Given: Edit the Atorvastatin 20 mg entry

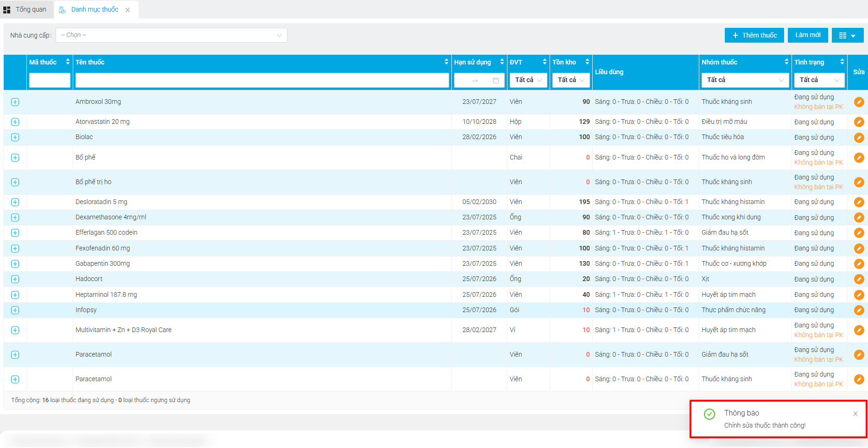Looking at the screenshot, I should coord(859,122).
